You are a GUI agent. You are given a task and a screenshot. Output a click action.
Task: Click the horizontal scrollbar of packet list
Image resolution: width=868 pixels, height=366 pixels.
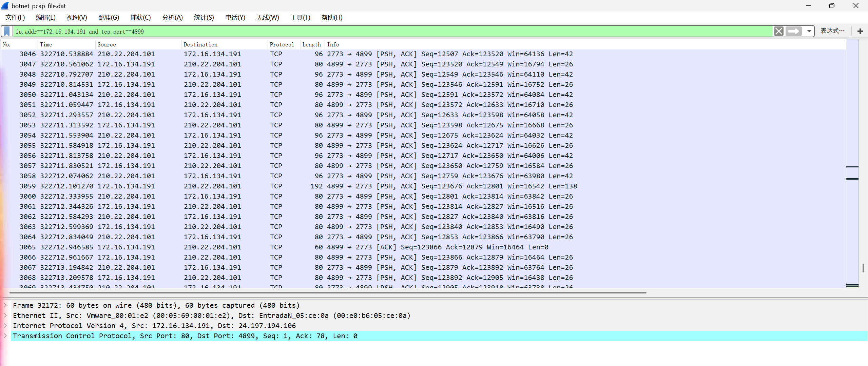coord(328,292)
